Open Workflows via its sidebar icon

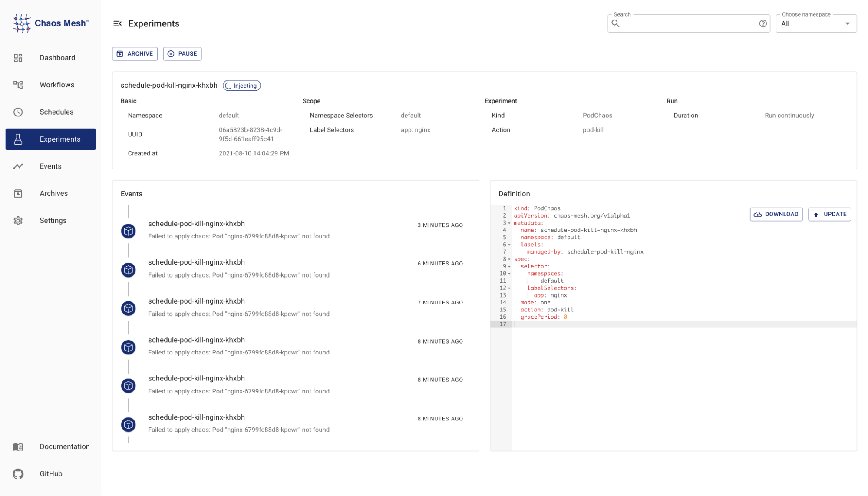point(18,85)
